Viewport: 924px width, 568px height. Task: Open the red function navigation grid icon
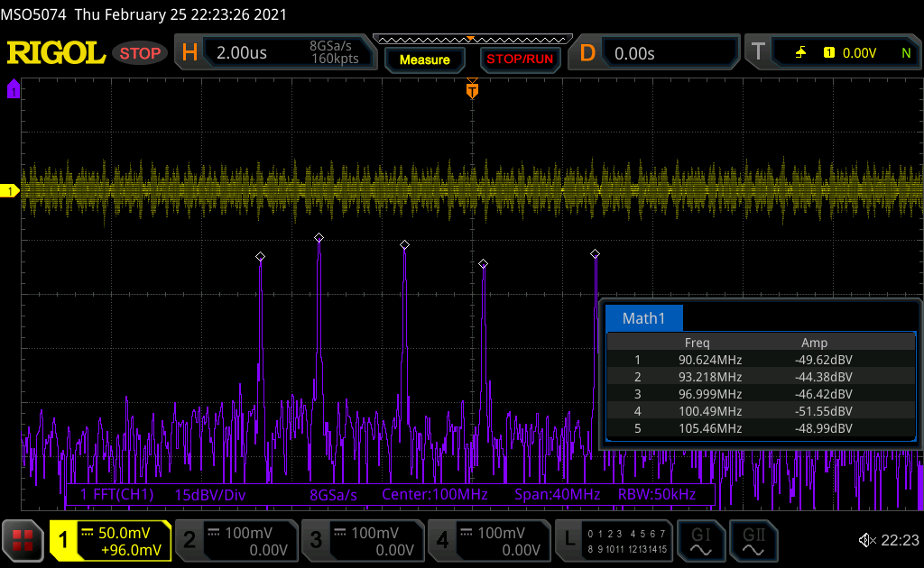[x=23, y=540]
